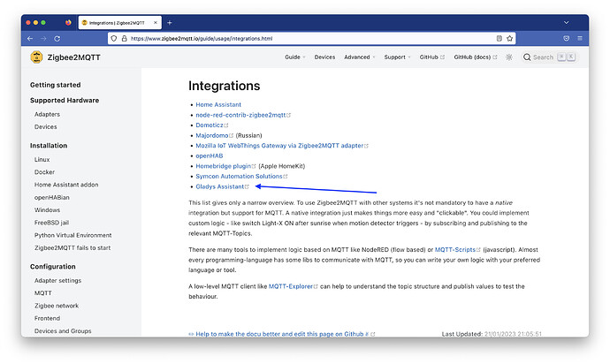Open the GitHub (docs) nav link
610x364 pixels.
tap(476, 57)
